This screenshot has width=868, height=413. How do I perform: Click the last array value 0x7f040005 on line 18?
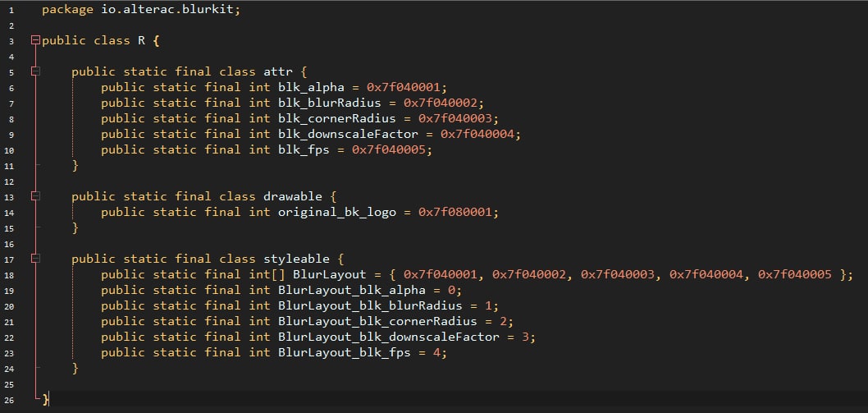point(795,274)
